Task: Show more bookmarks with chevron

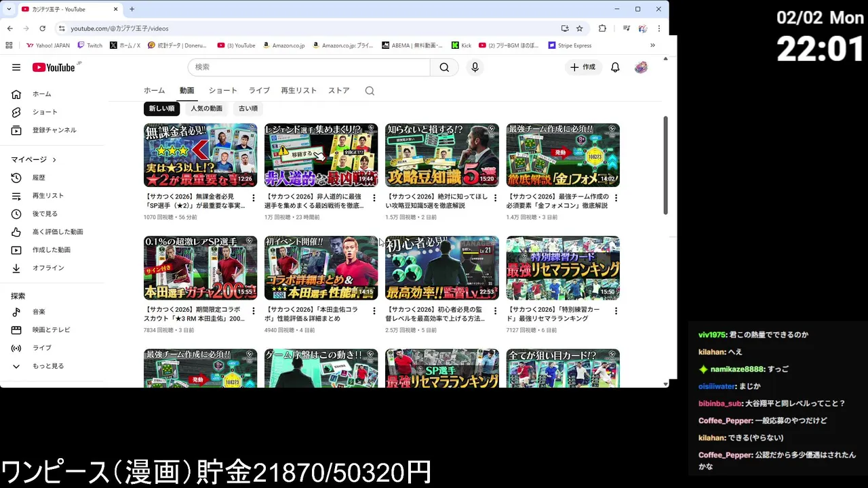Action: coord(652,45)
